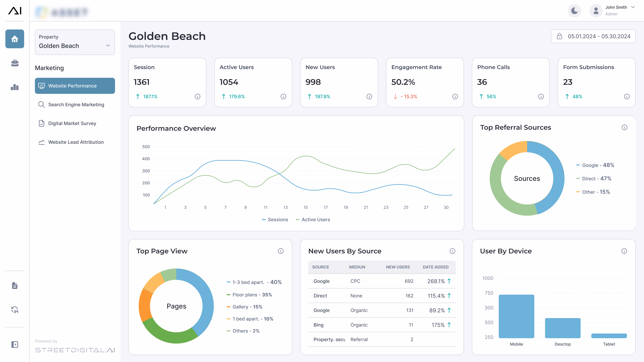
Task: Select Website Performance in Marketing menu
Action: (75, 86)
